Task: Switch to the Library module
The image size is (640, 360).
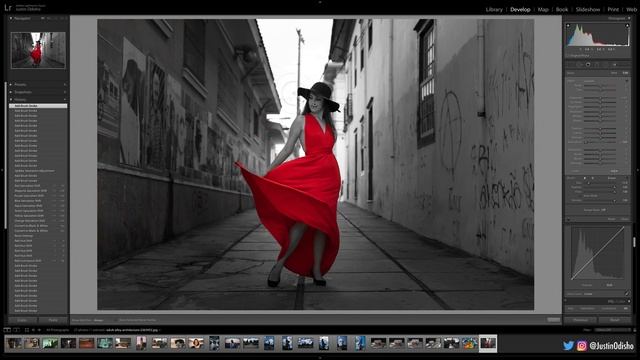Action: pyautogui.click(x=494, y=9)
